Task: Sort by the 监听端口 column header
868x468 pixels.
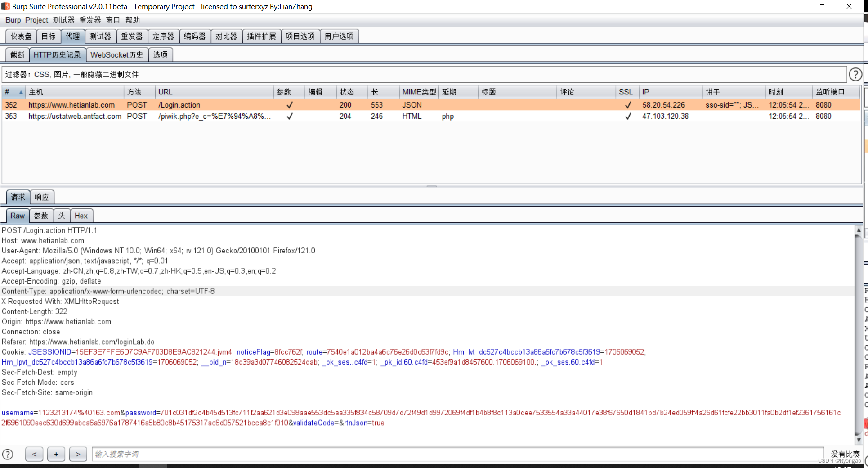Action: 836,92
